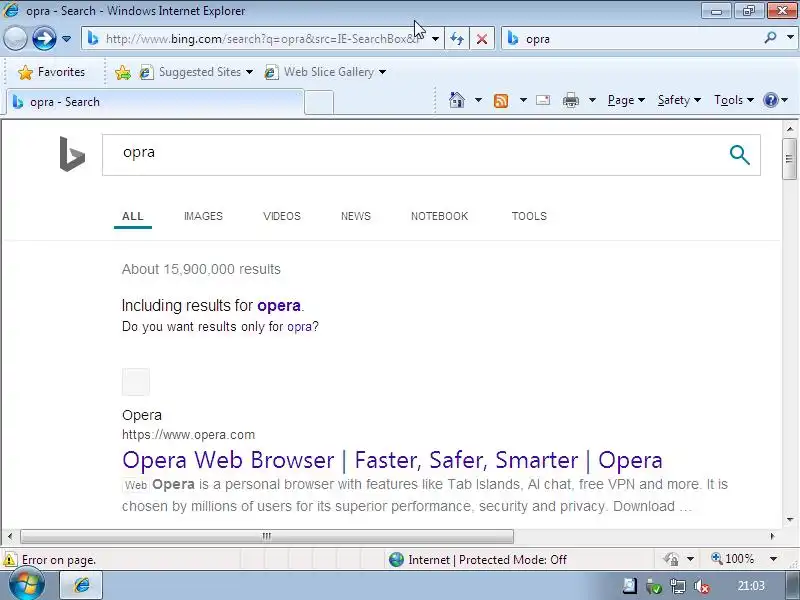This screenshot has width=800, height=600.
Task: Click the vertical scrollbar down arrow
Action: click(x=790, y=520)
